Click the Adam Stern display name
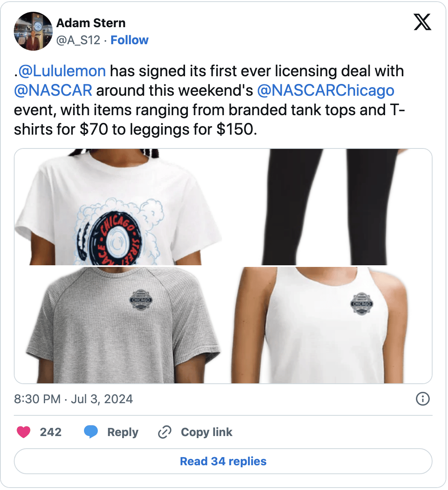The image size is (448, 490). point(91,23)
